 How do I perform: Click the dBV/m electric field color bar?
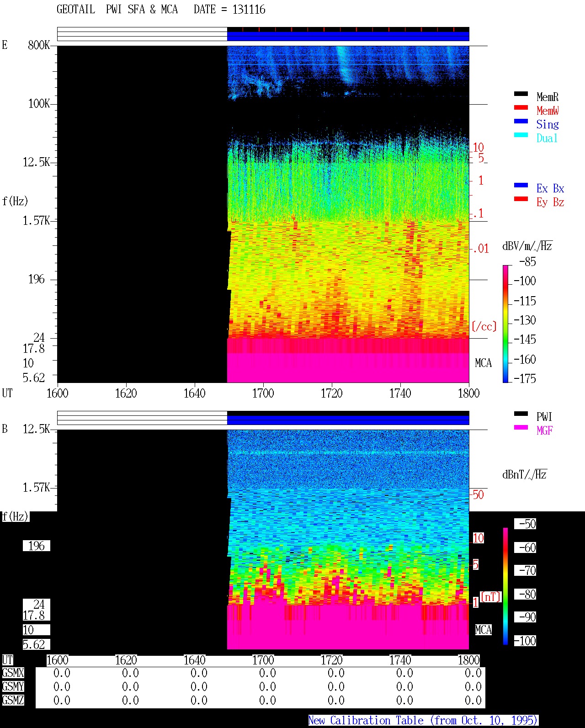point(505,324)
